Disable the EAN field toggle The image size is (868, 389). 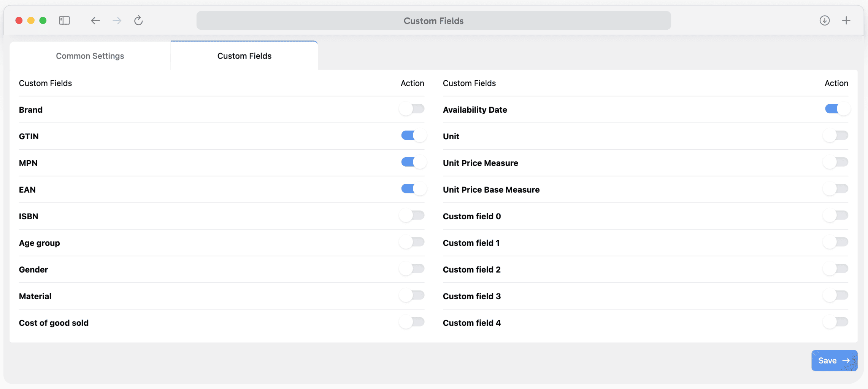click(413, 188)
